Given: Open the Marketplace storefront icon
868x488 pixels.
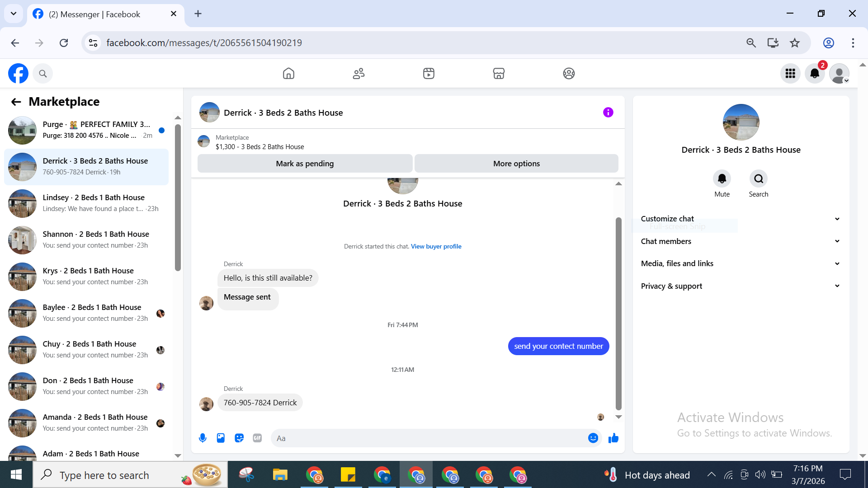Looking at the screenshot, I should [499, 73].
